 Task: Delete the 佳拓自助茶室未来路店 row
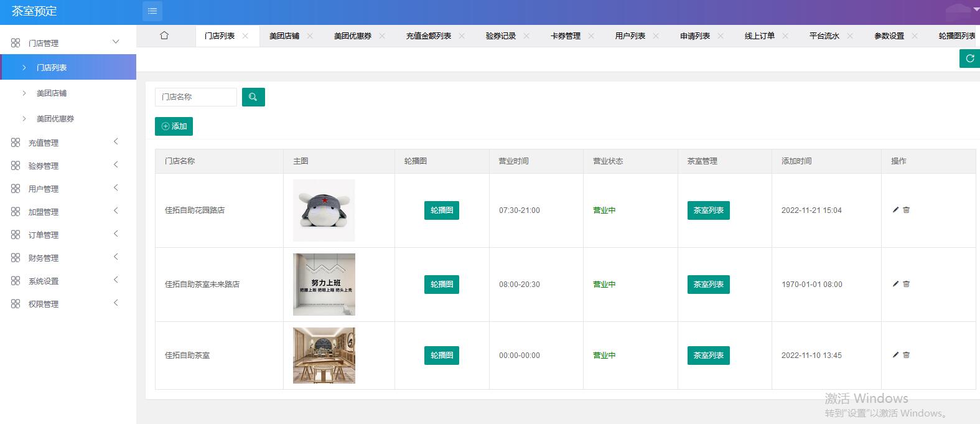click(907, 284)
